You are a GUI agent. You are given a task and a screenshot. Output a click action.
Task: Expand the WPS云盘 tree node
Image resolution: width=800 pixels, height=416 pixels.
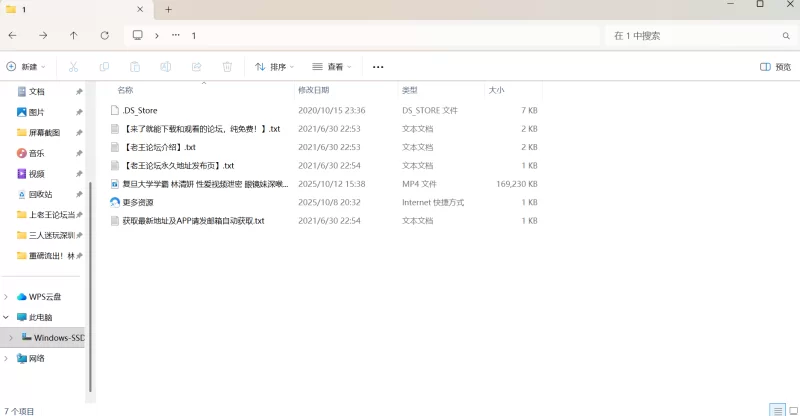(x=8, y=296)
